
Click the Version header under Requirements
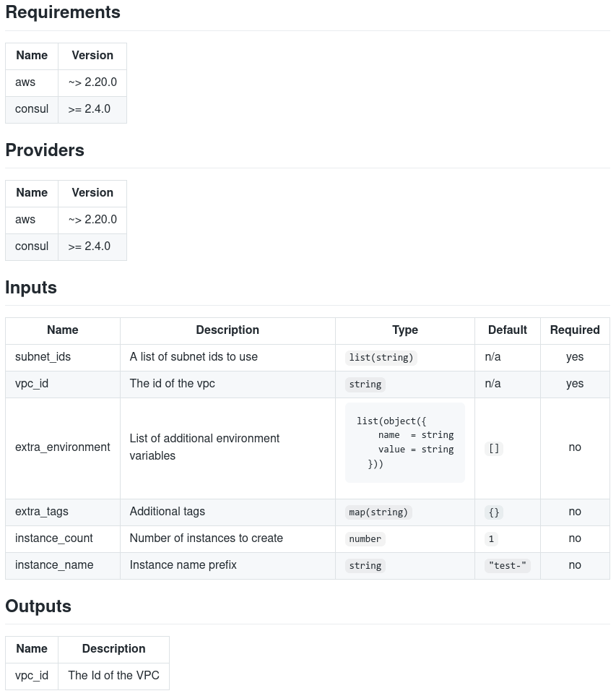pyautogui.click(x=92, y=56)
